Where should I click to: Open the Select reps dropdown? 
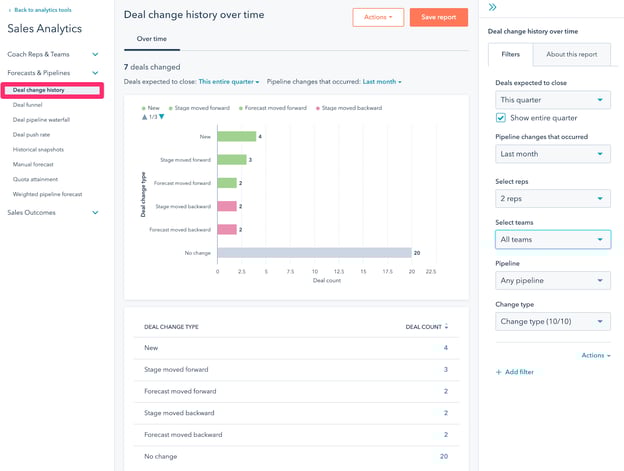click(x=552, y=199)
